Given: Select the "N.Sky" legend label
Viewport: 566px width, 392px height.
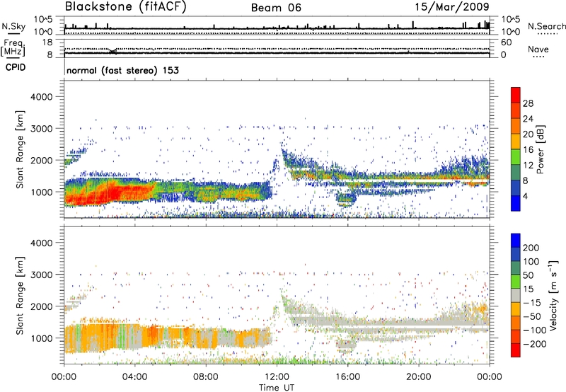Looking at the screenshot, I should click(x=13, y=26).
